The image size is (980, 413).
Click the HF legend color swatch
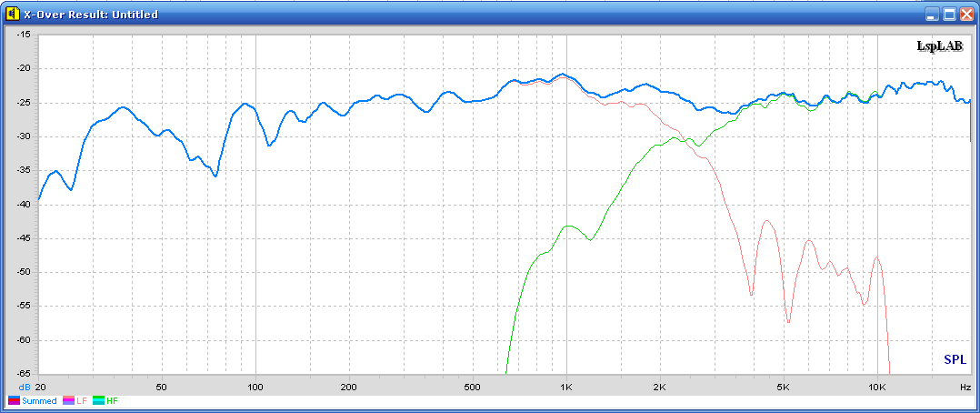point(99,401)
